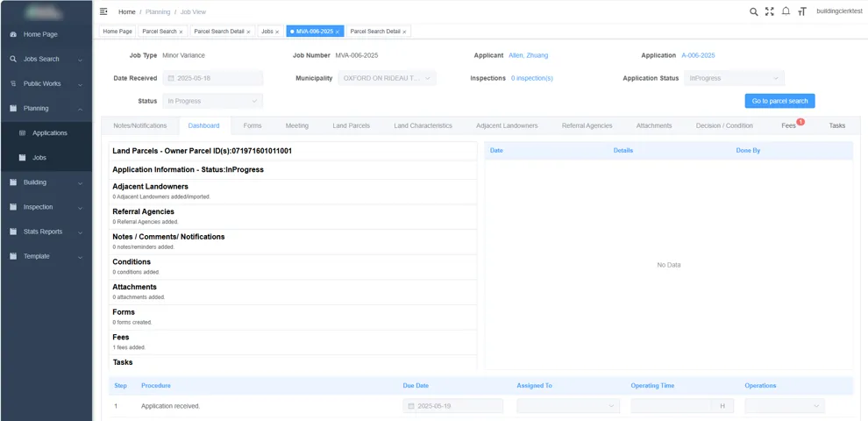Switch to the Dashboard tab
The image size is (868, 421).
[x=203, y=125]
